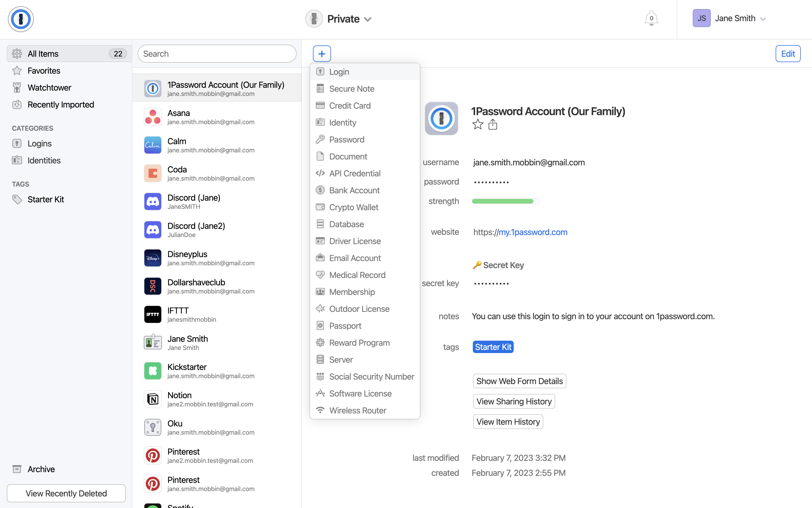Choose API Credential from the menu
812x508 pixels.
tap(365, 173)
